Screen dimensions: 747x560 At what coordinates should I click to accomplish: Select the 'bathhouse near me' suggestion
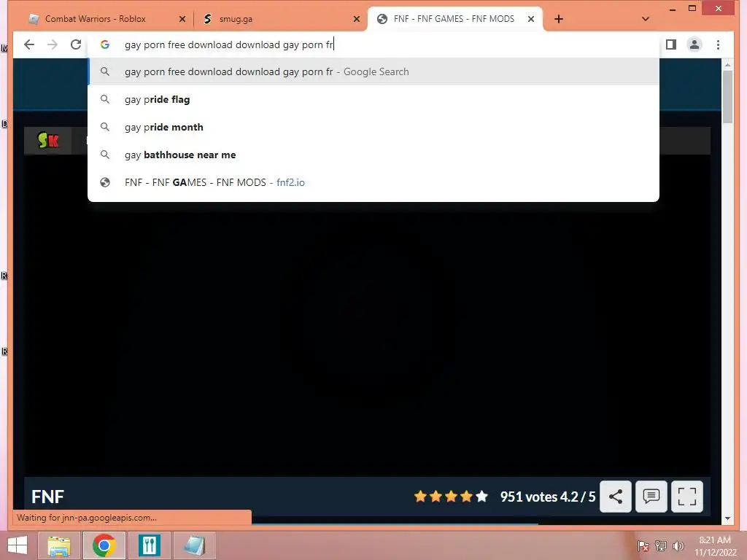(x=373, y=155)
